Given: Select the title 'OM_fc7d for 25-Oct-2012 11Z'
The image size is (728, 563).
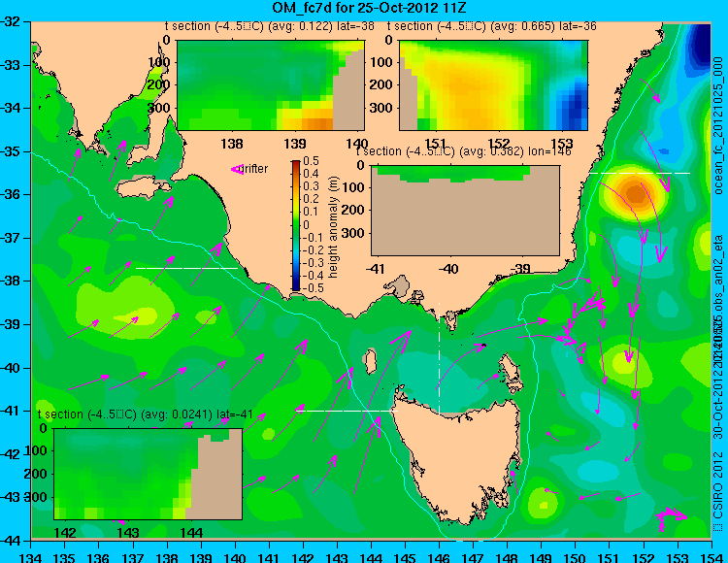Looking at the screenshot, I should coord(369,8).
